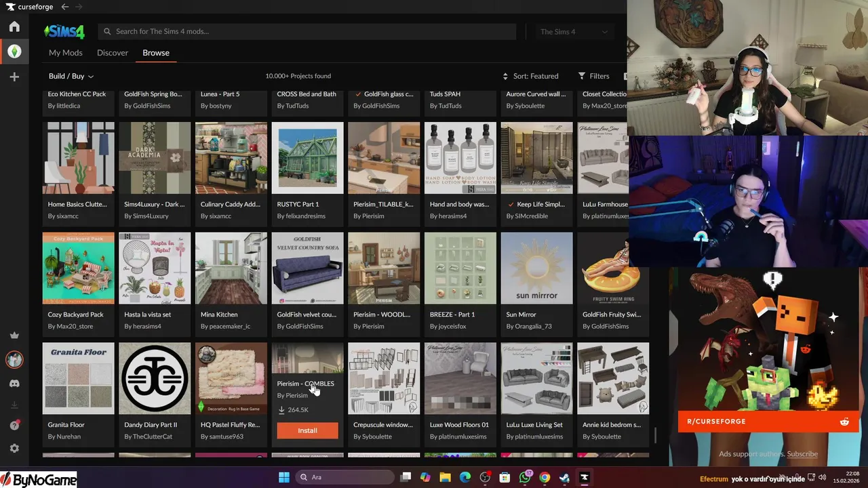Click the back arrow next to curseforge title
This screenshot has width=868, height=488.
tap(65, 7)
